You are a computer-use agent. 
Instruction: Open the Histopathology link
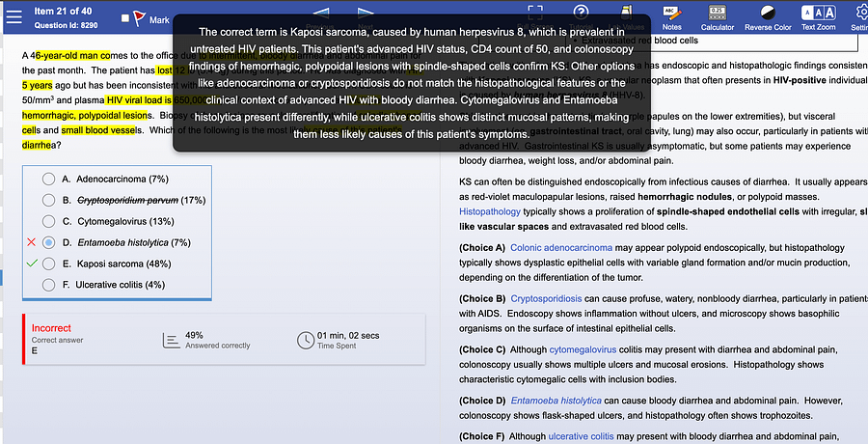point(489,211)
